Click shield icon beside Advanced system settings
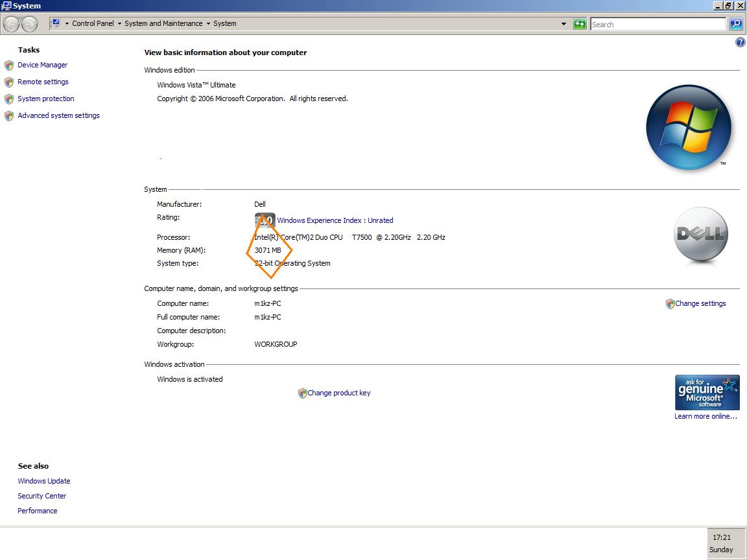747x560 pixels. tap(9, 116)
